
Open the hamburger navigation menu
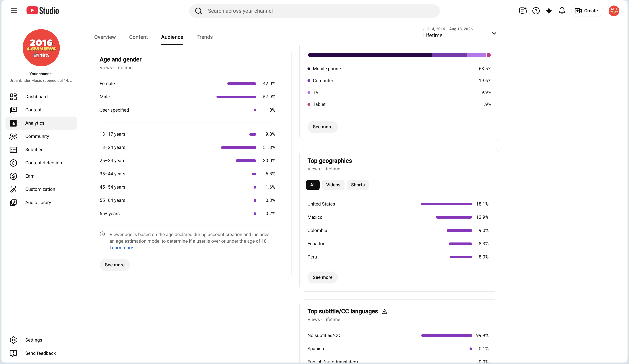click(x=14, y=11)
